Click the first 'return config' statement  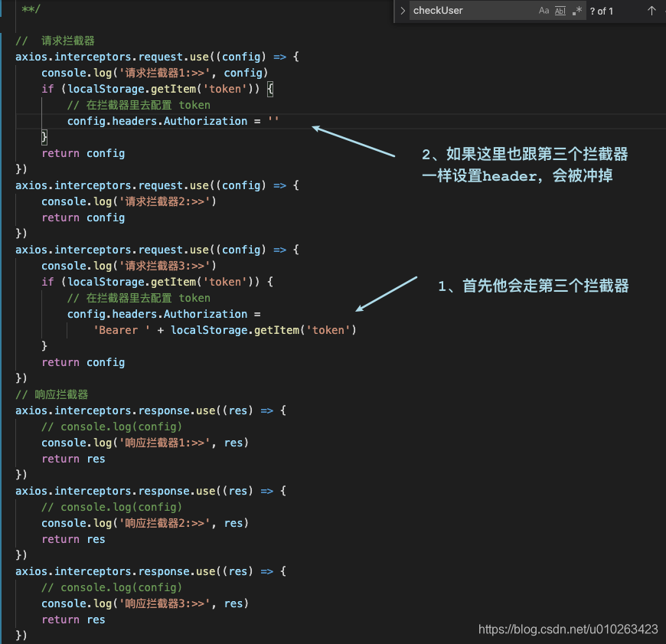click(x=83, y=153)
